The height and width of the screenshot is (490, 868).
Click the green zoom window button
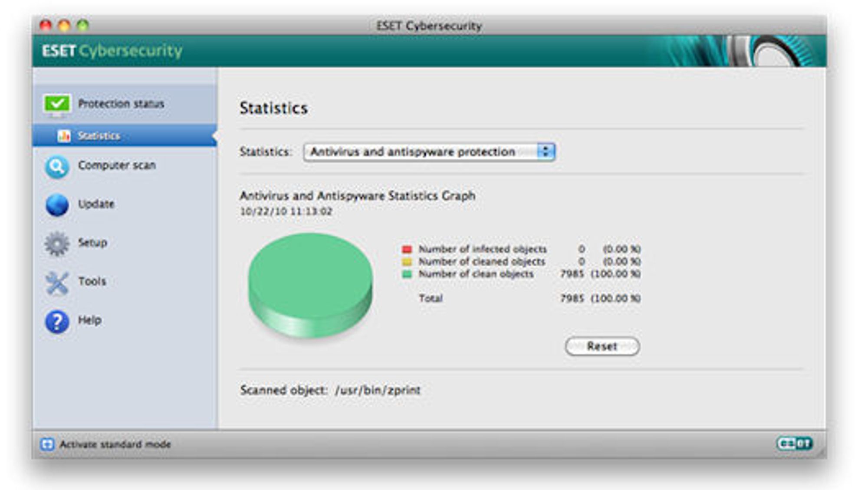click(x=83, y=26)
